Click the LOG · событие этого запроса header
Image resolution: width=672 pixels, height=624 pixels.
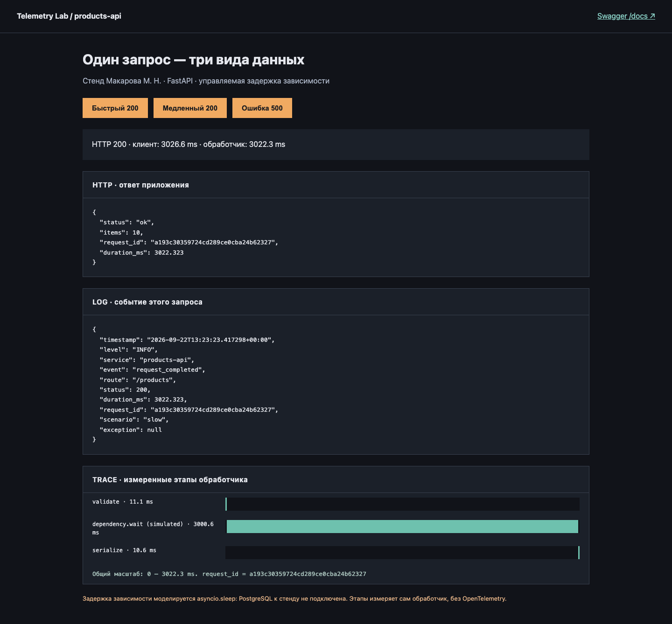tap(336, 302)
